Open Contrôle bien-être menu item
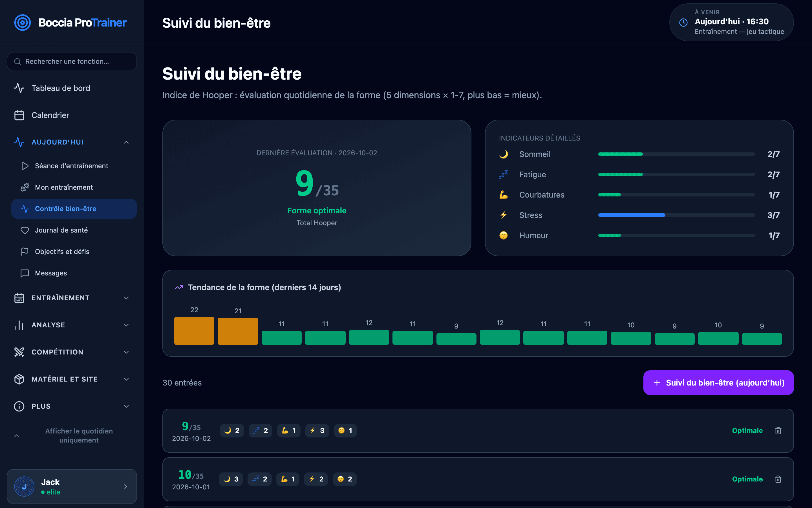The width and height of the screenshot is (812, 508). (74, 209)
